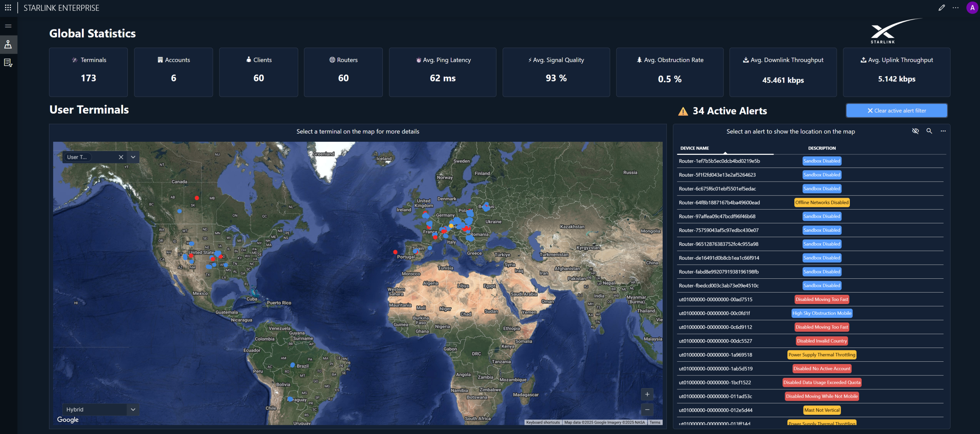Click the yellow warning triangle alert icon

(683, 111)
